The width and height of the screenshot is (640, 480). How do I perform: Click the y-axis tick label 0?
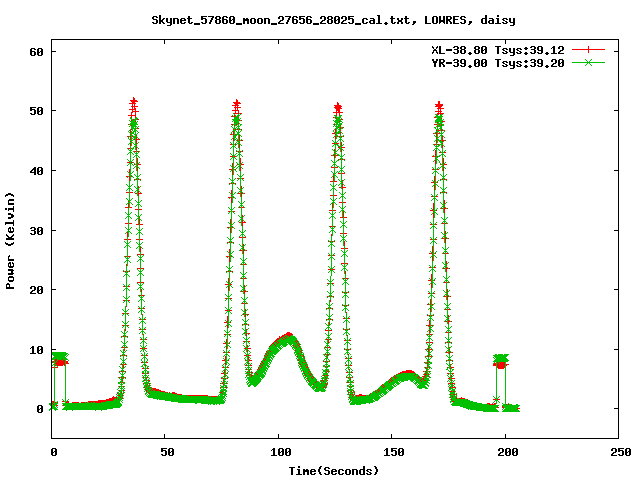click(40, 409)
